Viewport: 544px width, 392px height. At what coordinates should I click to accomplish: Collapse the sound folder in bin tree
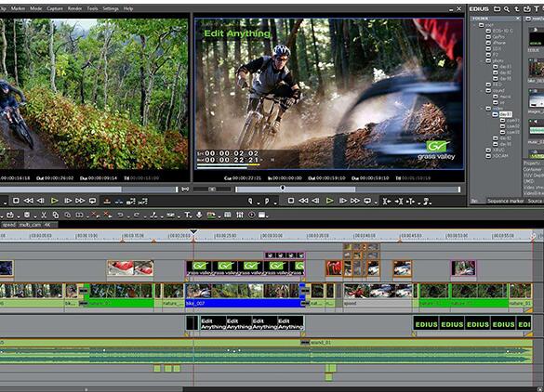click(x=483, y=90)
